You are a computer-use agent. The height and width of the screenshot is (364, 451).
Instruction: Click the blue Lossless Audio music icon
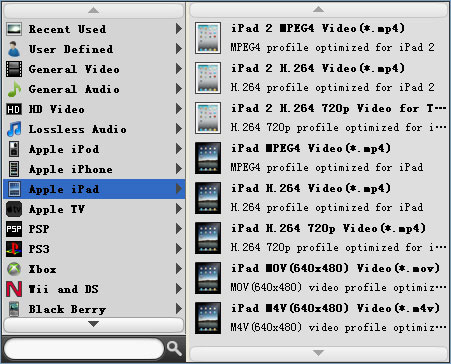(x=14, y=129)
